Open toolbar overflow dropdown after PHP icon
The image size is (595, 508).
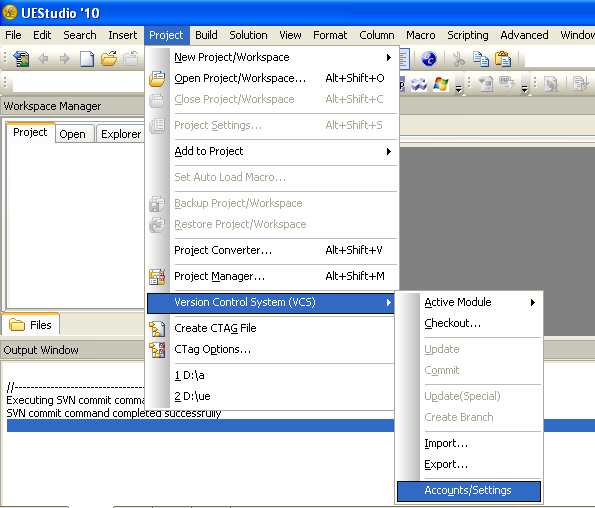tap(524, 89)
